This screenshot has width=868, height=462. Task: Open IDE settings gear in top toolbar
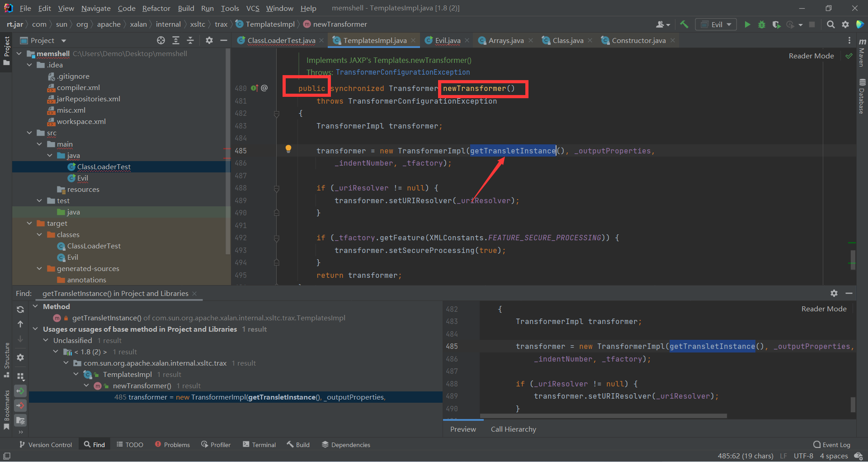tap(845, 24)
